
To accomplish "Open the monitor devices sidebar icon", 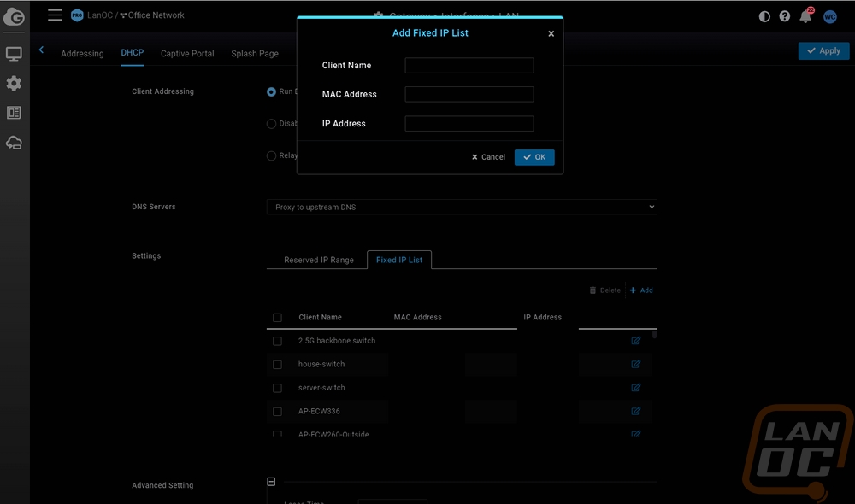I will point(14,54).
